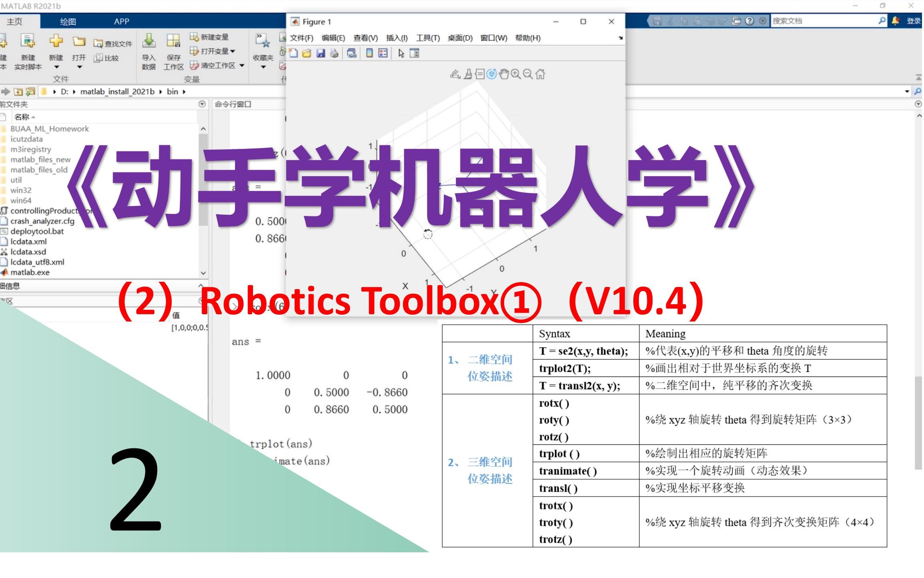Click the Open (打开) folder icon
The image size is (924, 578).
coord(79,41)
